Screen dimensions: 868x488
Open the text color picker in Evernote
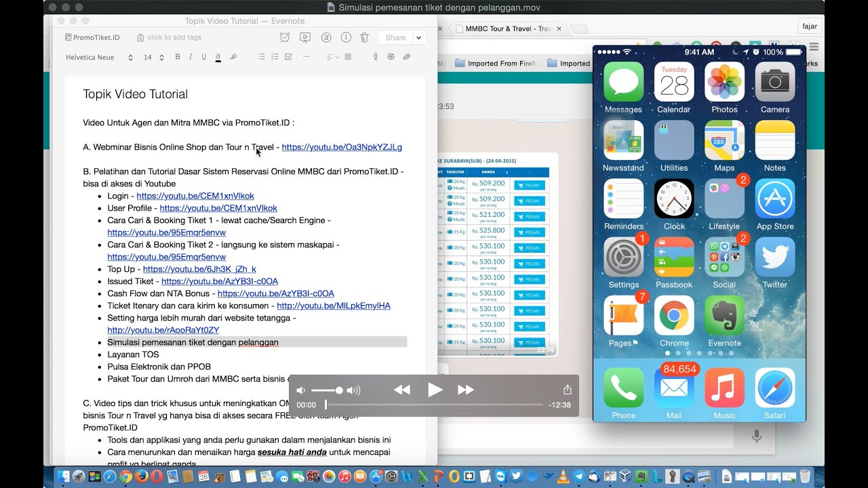218,57
